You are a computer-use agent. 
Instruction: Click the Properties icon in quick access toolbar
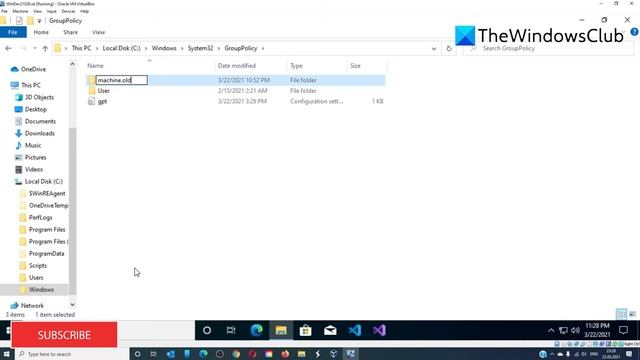pos(19,20)
